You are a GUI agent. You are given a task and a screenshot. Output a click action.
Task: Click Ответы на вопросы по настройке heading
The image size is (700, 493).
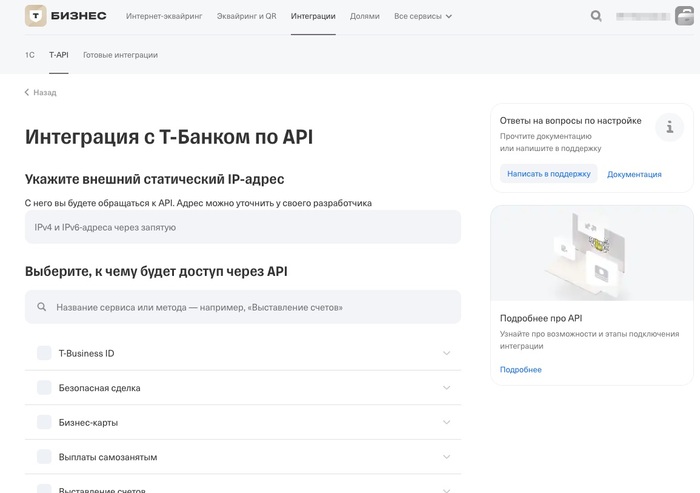tap(571, 121)
